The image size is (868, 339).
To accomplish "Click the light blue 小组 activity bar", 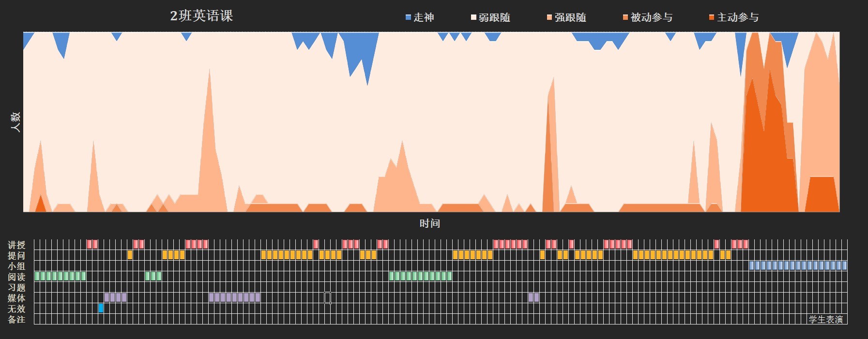I will [798, 265].
